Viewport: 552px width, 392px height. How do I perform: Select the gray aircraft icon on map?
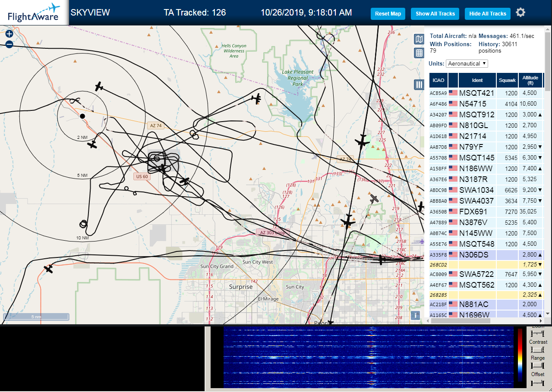pos(375,199)
